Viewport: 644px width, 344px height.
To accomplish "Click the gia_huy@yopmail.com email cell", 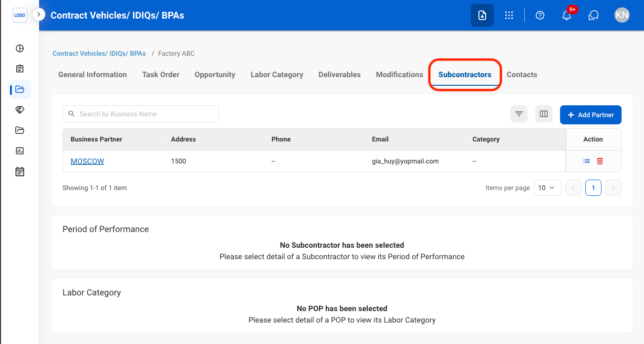I will (405, 161).
